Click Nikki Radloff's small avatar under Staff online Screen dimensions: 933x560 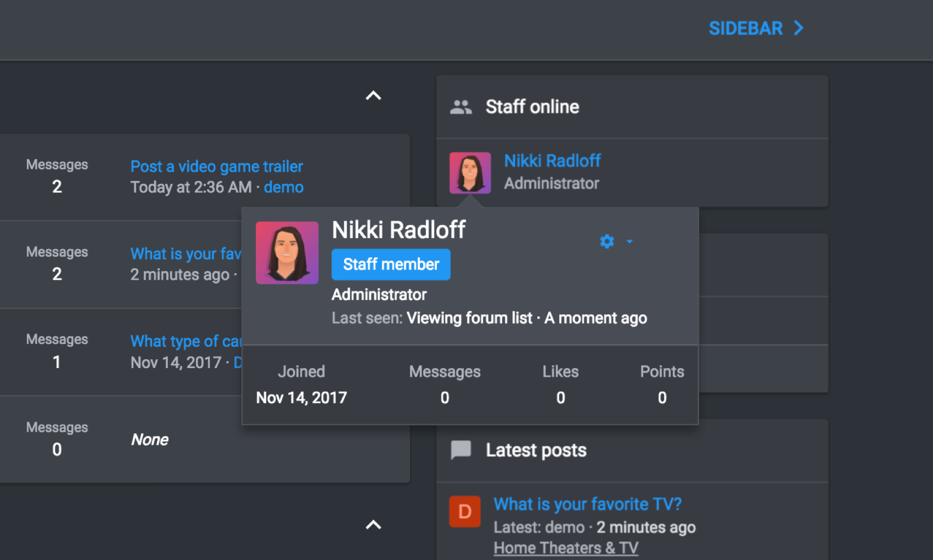pos(470,173)
